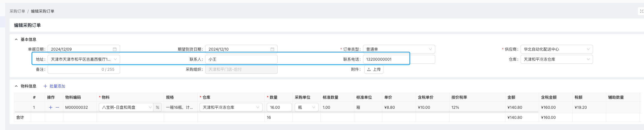Viewport: 644px width, 130px height.
Task: Open calendar icon in 单据日期 field
Action: (x=115, y=49)
